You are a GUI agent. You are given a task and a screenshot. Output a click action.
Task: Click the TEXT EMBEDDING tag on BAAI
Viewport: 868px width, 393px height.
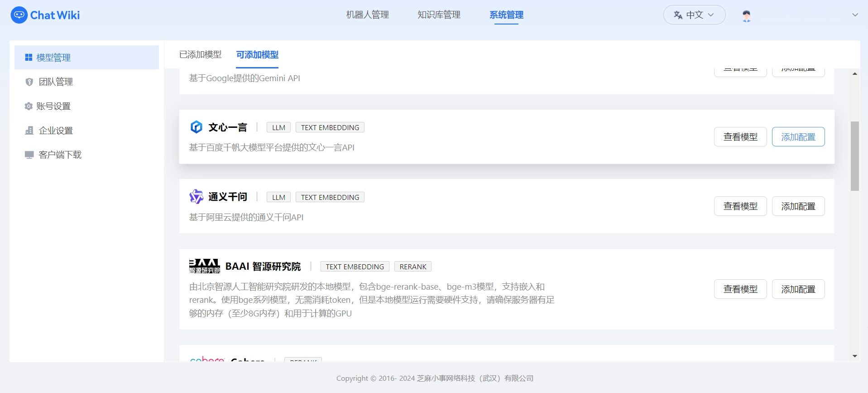click(355, 267)
